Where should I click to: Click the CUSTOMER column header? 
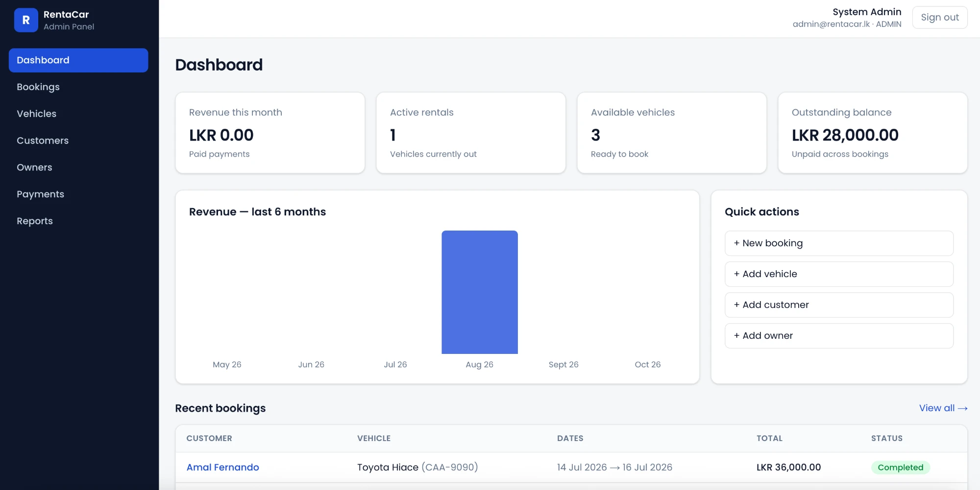pos(209,439)
